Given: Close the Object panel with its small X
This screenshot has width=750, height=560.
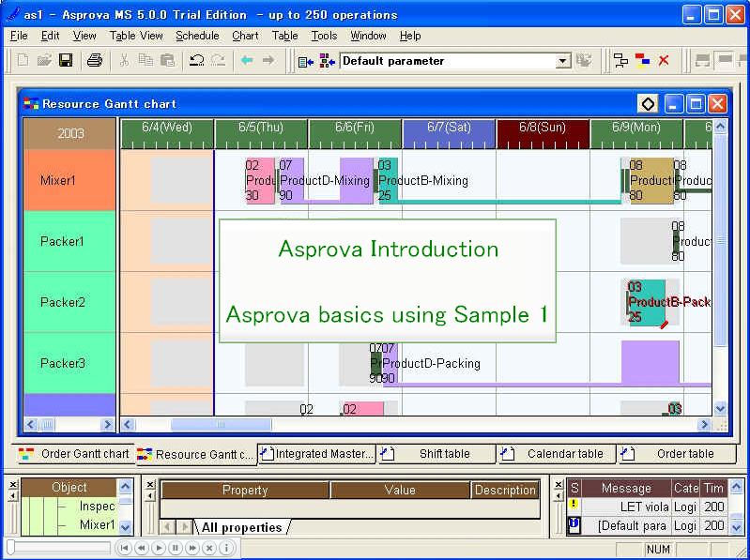Looking at the screenshot, I should [x=13, y=484].
